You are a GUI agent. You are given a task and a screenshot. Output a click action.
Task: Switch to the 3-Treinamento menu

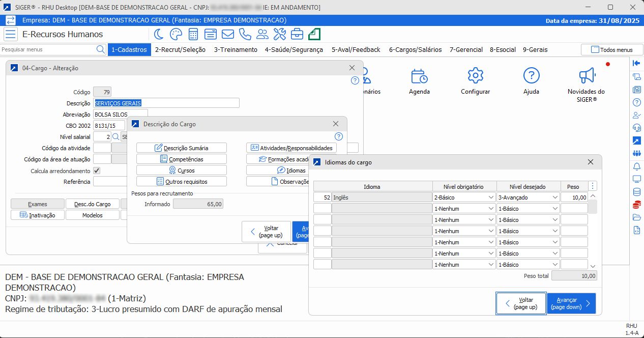236,50
